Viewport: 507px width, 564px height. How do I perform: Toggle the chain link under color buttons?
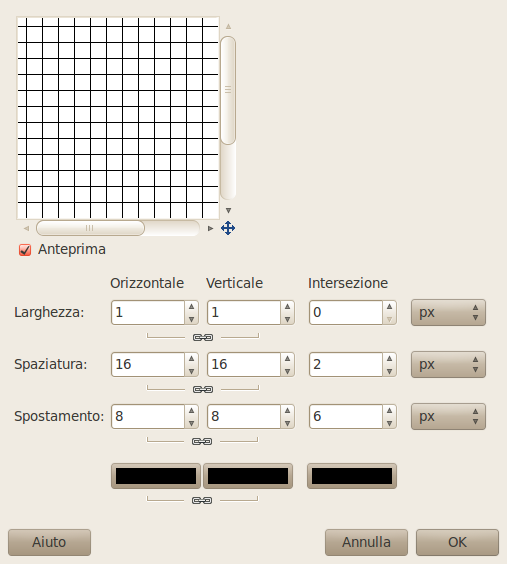point(202,500)
